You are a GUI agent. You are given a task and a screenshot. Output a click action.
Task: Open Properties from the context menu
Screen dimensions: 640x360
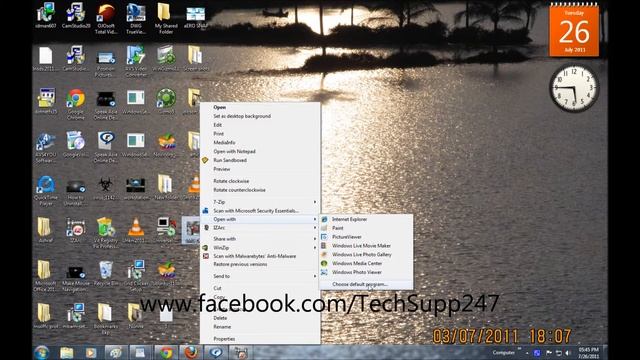[x=260, y=339]
